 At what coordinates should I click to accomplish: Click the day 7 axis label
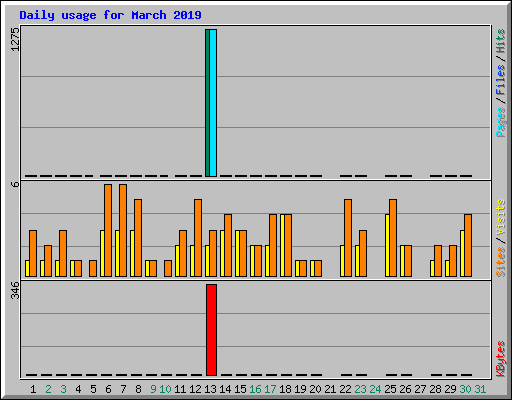point(123,389)
